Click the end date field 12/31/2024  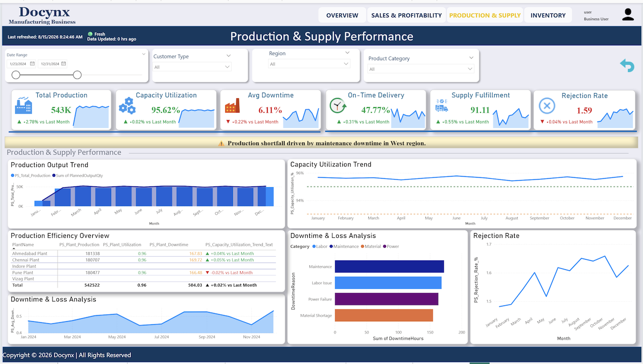coord(53,64)
